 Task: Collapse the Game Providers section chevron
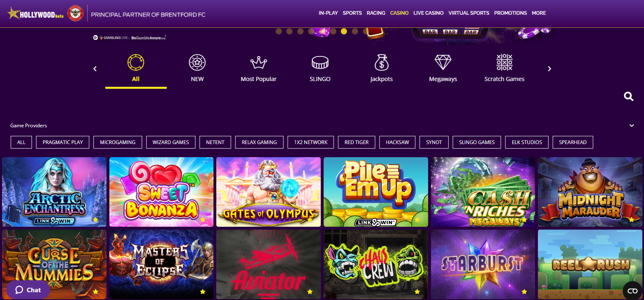[632, 126]
